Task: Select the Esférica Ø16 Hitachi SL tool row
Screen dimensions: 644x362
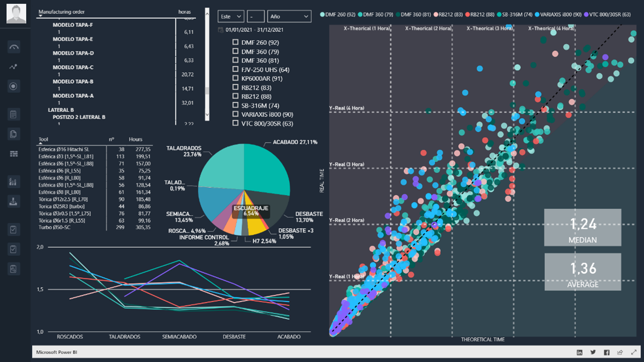Action: (95, 150)
